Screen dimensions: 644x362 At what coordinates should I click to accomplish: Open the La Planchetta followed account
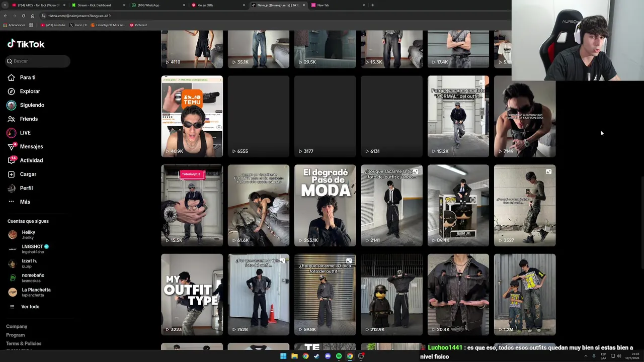pyautogui.click(x=30, y=292)
